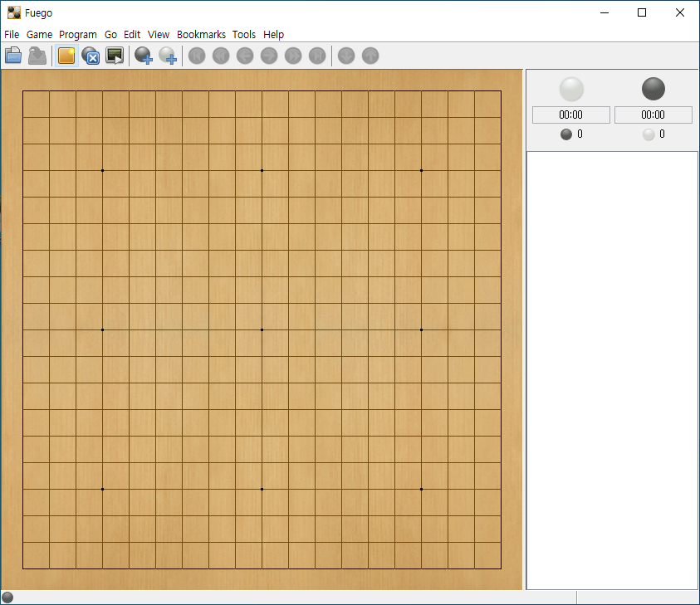Click the detach program icon
Image resolution: width=700 pixels, height=605 pixels.
[x=91, y=56]
